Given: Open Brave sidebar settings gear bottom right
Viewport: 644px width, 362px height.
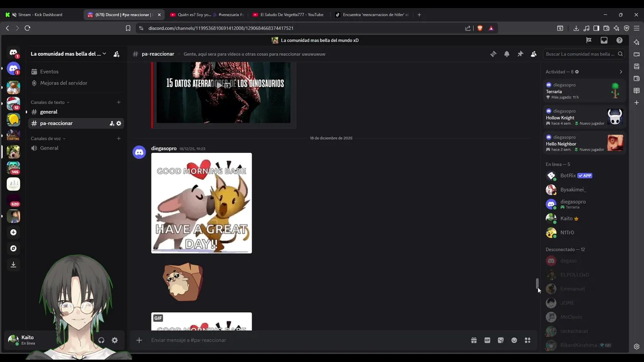Looking at the screenshot, I should coord(636,346).
